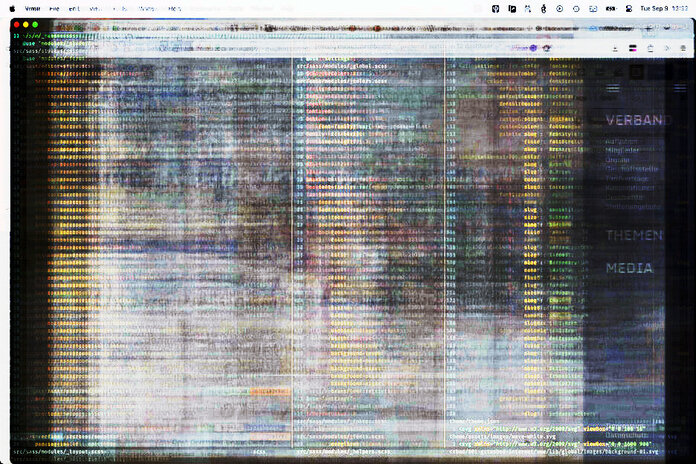Open the Edit menu
This screenshot has width=696, height=464.
[74, 8]
